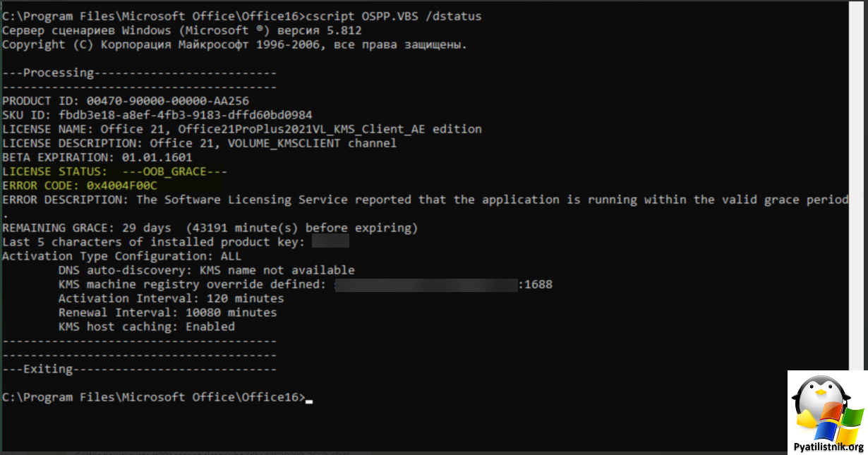Open the Pyatilistnik.org link text
This screenshot has width=868, height=455.
pos(828,447)
